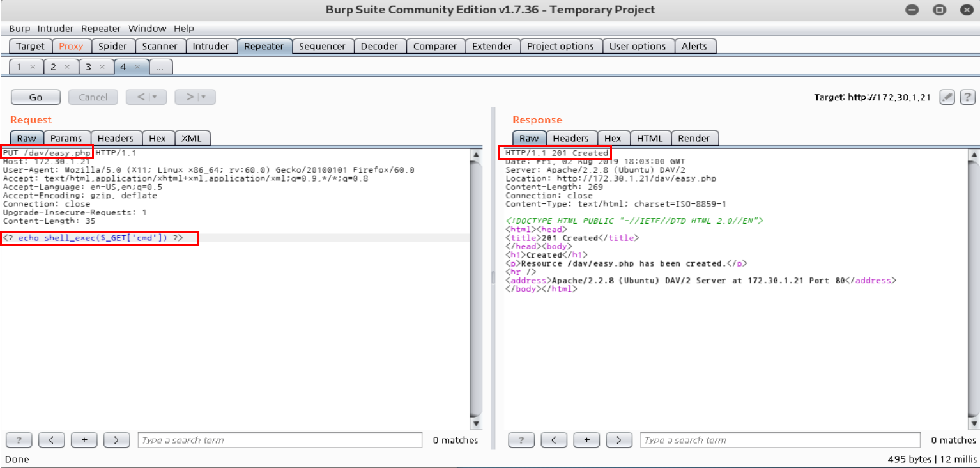Switch to the Comparer tab
Viewport: 980px width, 468px height.
coord(435,46)
